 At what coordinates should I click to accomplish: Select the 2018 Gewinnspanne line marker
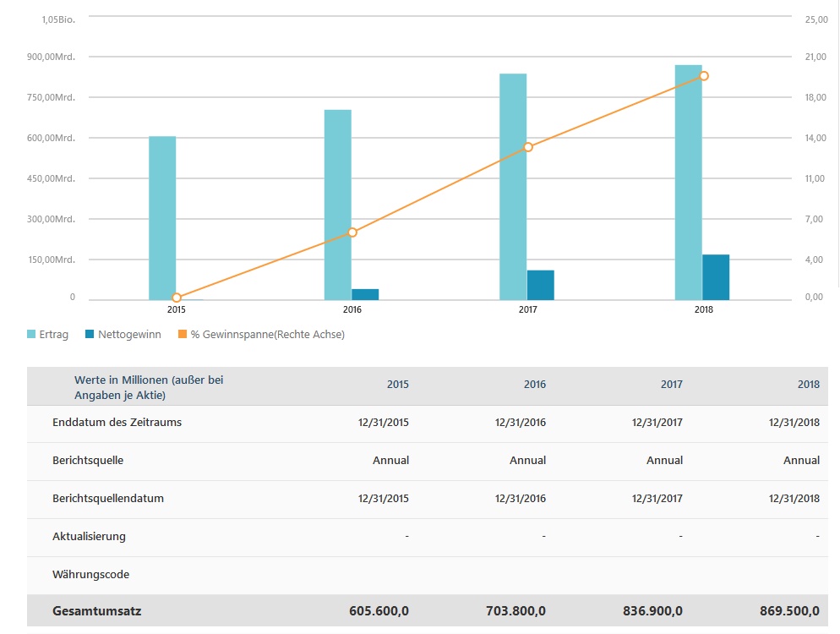point(704,76)
